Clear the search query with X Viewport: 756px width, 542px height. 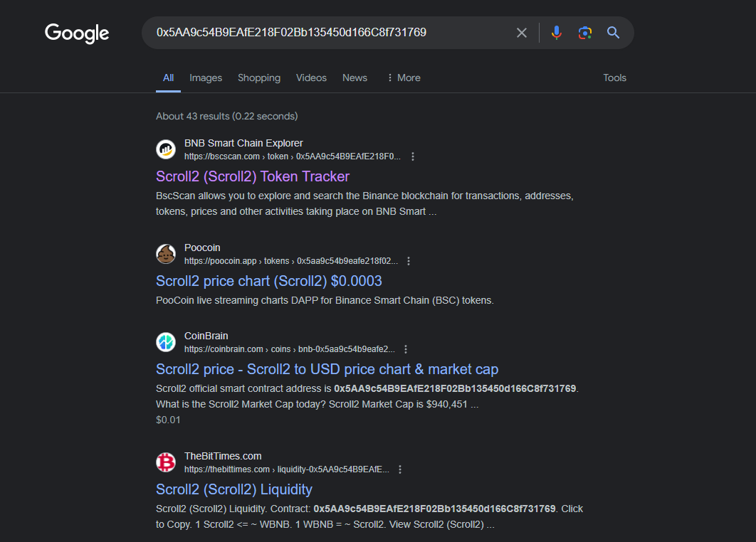(521, 33)
